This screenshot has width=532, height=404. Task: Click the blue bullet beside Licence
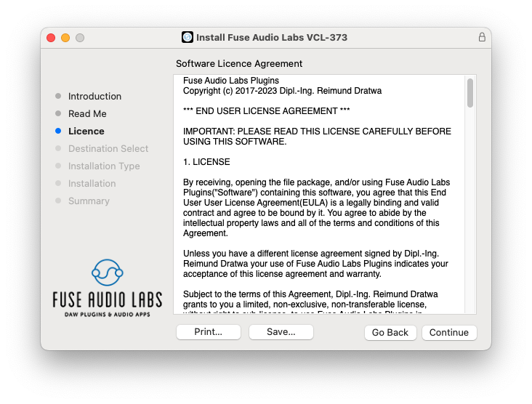tap(58, 131)
